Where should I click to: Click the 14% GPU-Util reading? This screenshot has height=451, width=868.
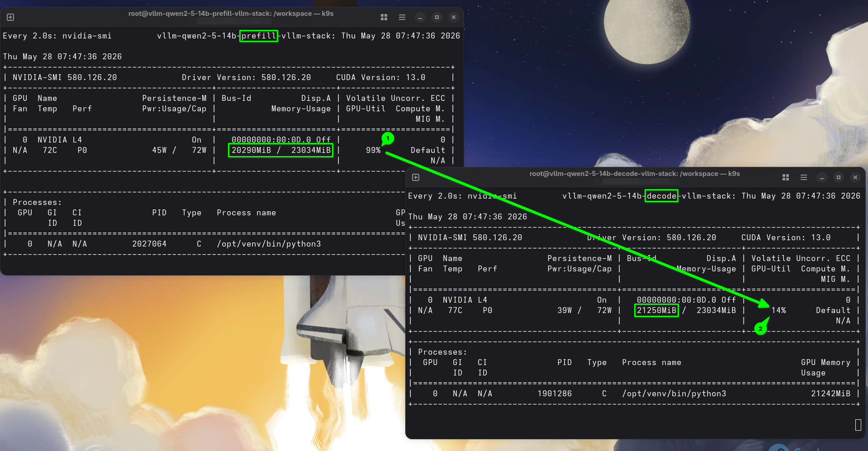point(778,310)
